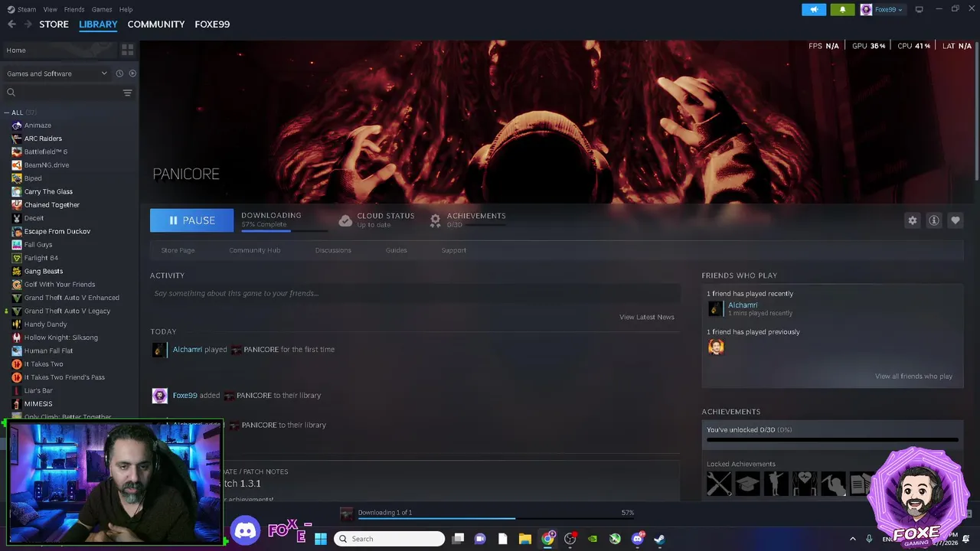Go to the STORE tab
The width and height of the screenshot is (980, 551).
click(x=54, y=24)
